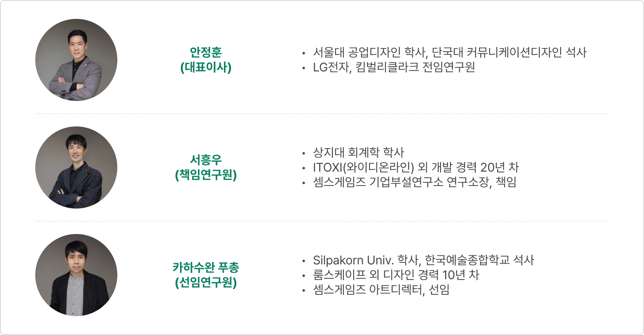Click the 단국대 커뮤니케이션디자인 석사 text
This screenshot has height=335, width=644.
[x=509, y=52]
